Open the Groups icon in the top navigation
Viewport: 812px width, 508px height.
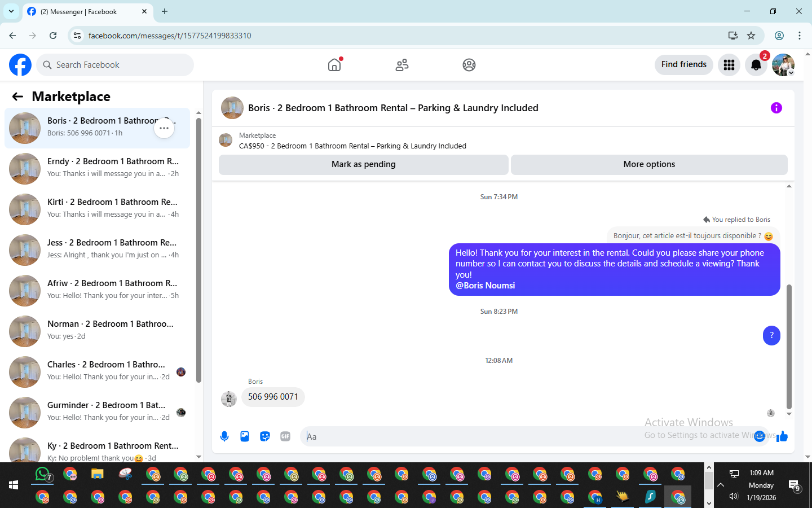(x=469, y=65)
